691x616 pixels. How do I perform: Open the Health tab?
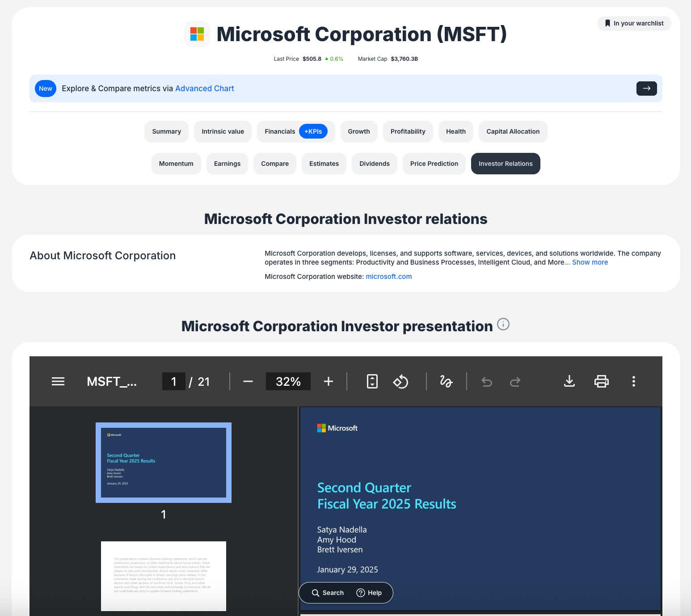456,131
